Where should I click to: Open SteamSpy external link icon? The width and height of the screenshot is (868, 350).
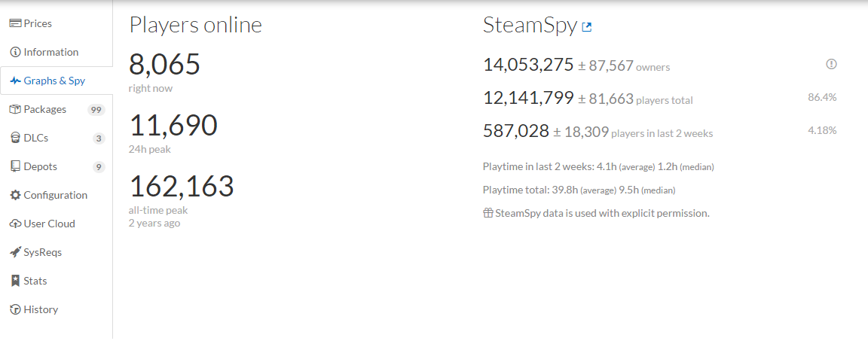click(x=587, y=27)
